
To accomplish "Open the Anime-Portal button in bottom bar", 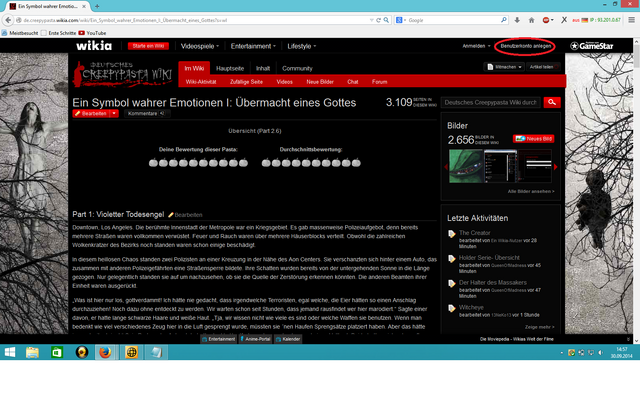I will point(256,339).
